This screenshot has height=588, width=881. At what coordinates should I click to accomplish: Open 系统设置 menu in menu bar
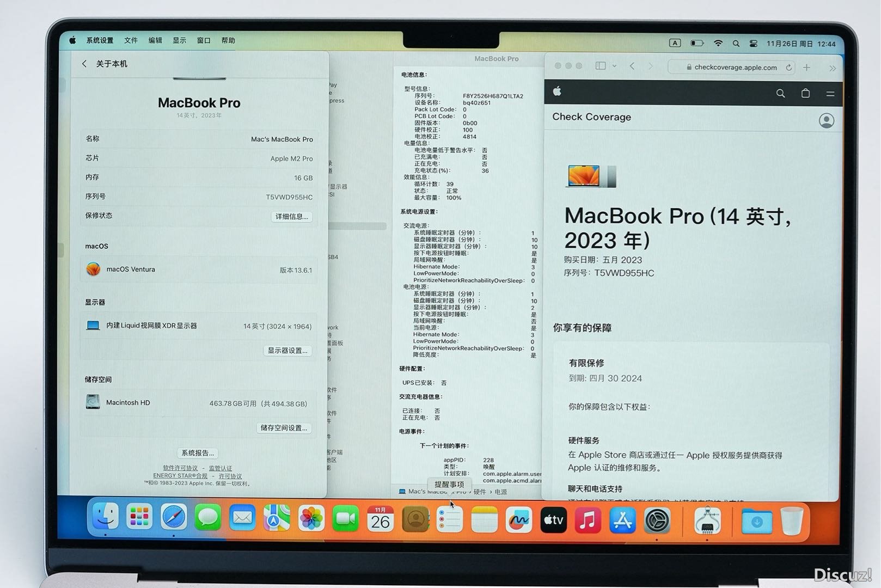(100, 40)
